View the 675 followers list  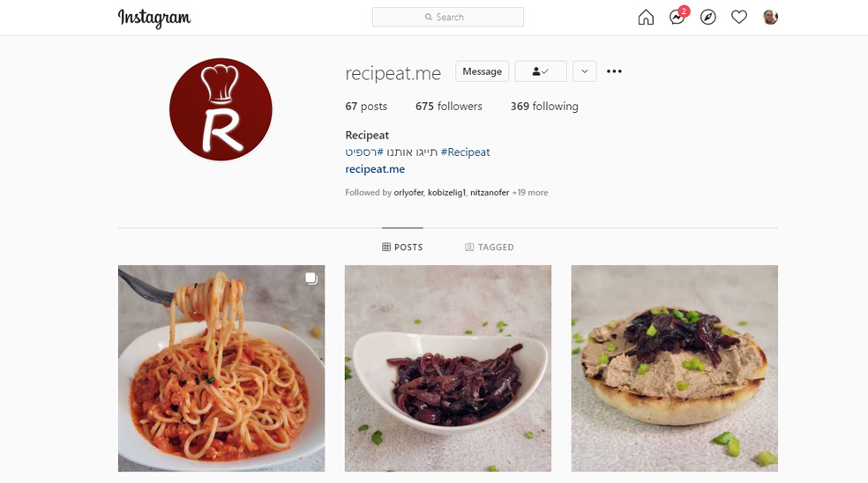pos(449,107)
